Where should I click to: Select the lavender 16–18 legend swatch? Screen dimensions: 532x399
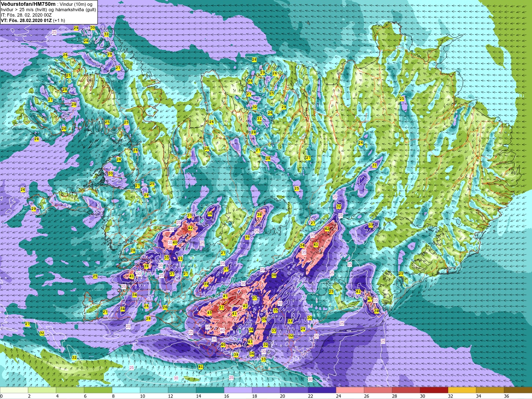[238, 390]
